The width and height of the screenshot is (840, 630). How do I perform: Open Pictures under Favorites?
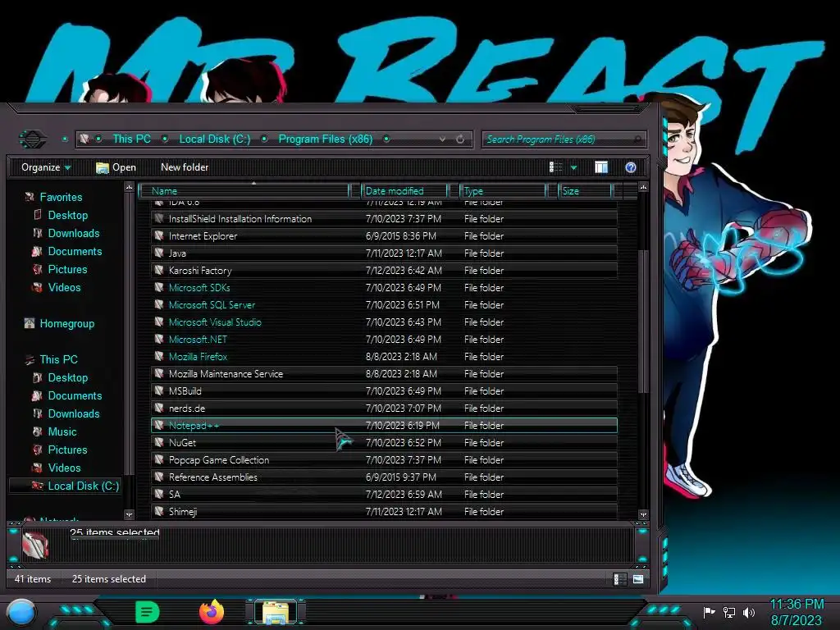coord(67,269)
